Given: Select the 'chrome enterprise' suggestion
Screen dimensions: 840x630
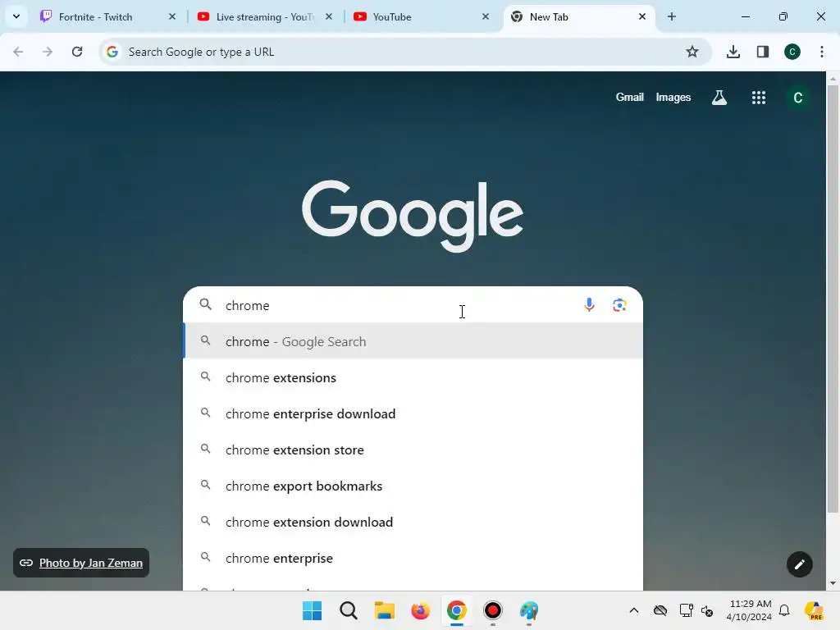Looking at the screenshot, I should pos(413,558).
